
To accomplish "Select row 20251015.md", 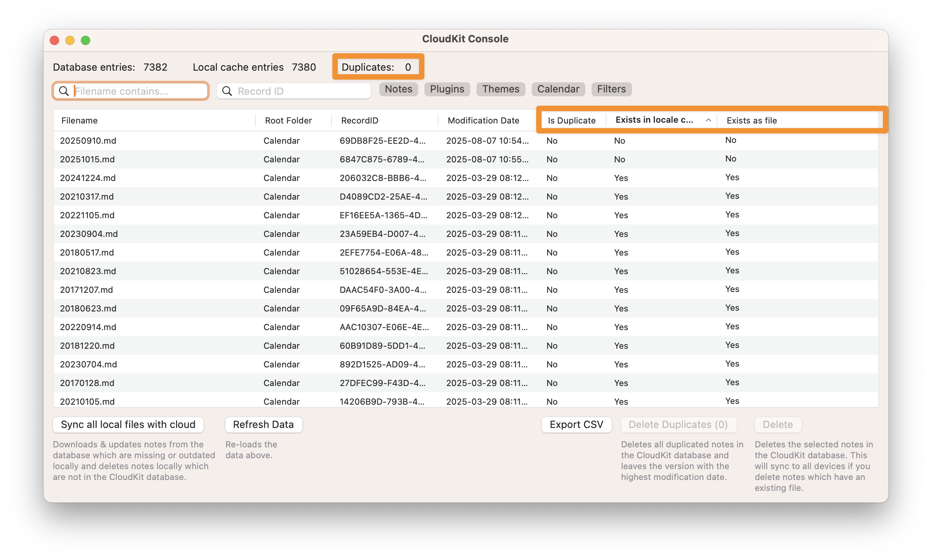I will coord(466,159).
